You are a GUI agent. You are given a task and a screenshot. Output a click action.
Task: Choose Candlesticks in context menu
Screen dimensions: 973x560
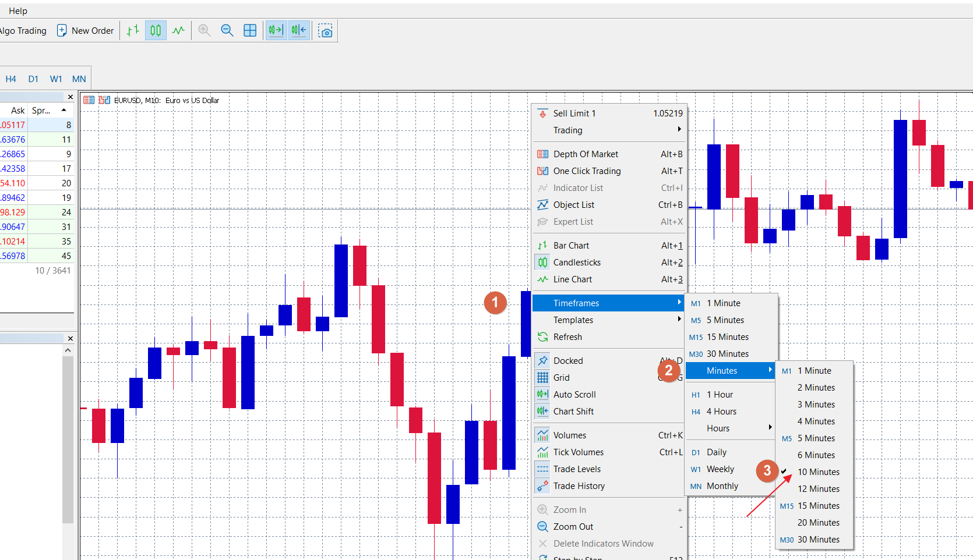coord(609,263)
